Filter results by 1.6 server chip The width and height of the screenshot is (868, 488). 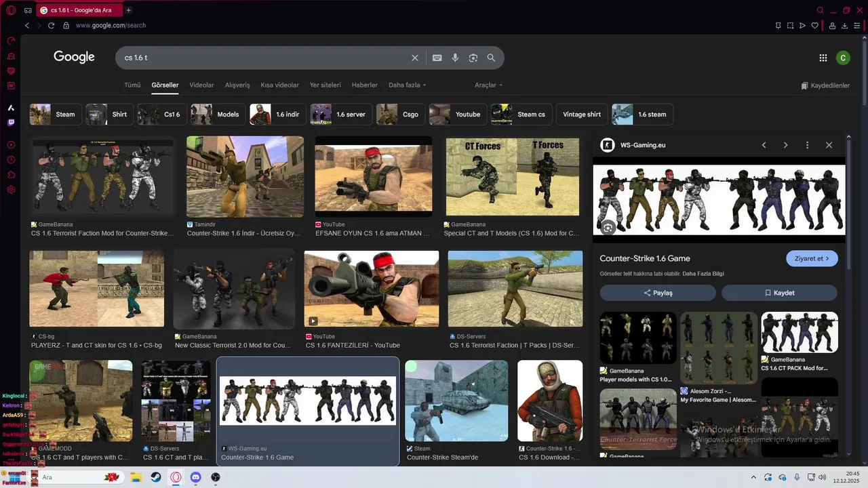(x=341, y=115)
